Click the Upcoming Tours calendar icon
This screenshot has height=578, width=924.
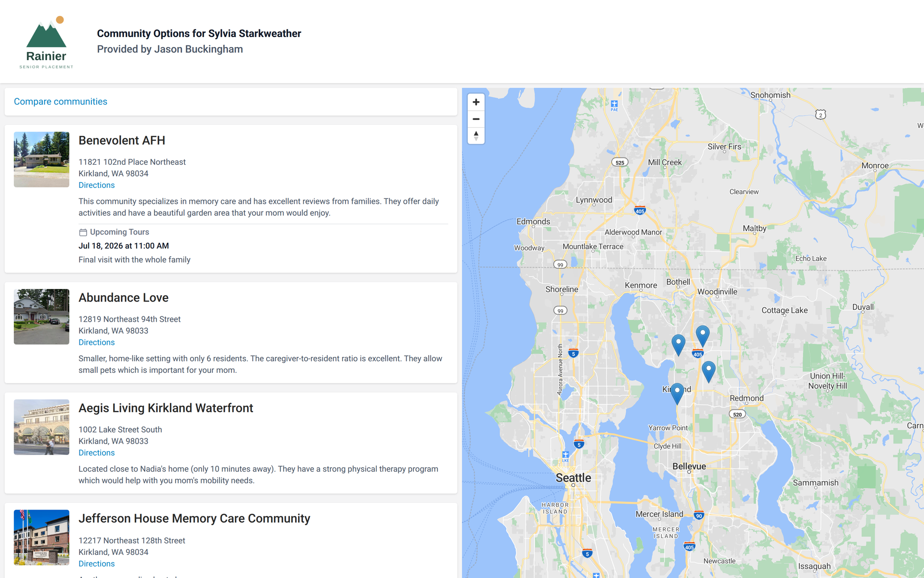pyautogui.click(x=83, y=232)
